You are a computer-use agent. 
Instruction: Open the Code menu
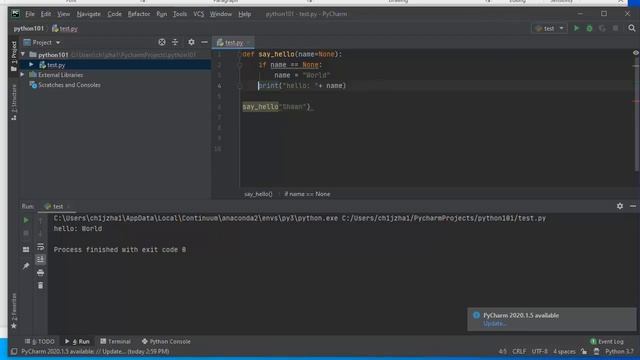(114, 14)
